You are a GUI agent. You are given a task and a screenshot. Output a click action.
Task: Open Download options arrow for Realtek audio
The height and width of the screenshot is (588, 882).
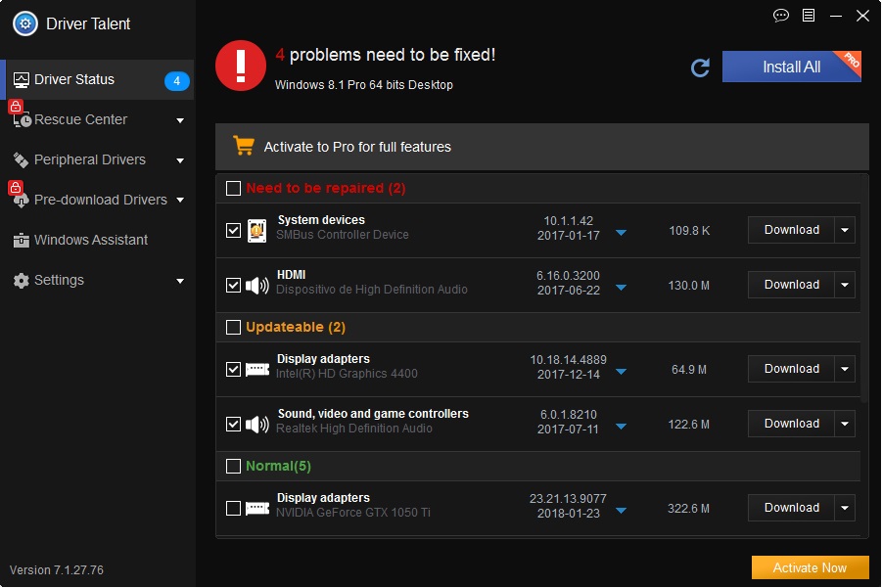844,424
